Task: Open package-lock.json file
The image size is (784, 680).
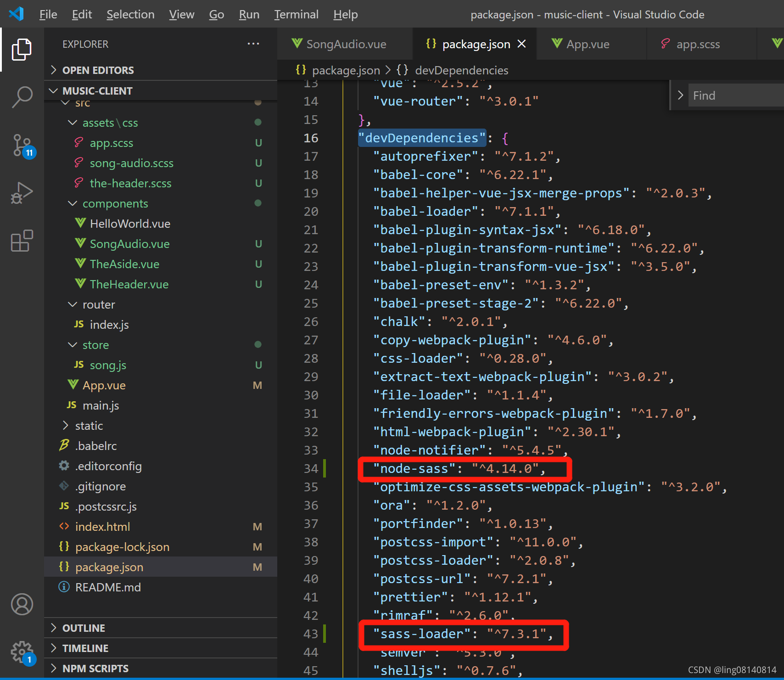Action: point(161,547)
